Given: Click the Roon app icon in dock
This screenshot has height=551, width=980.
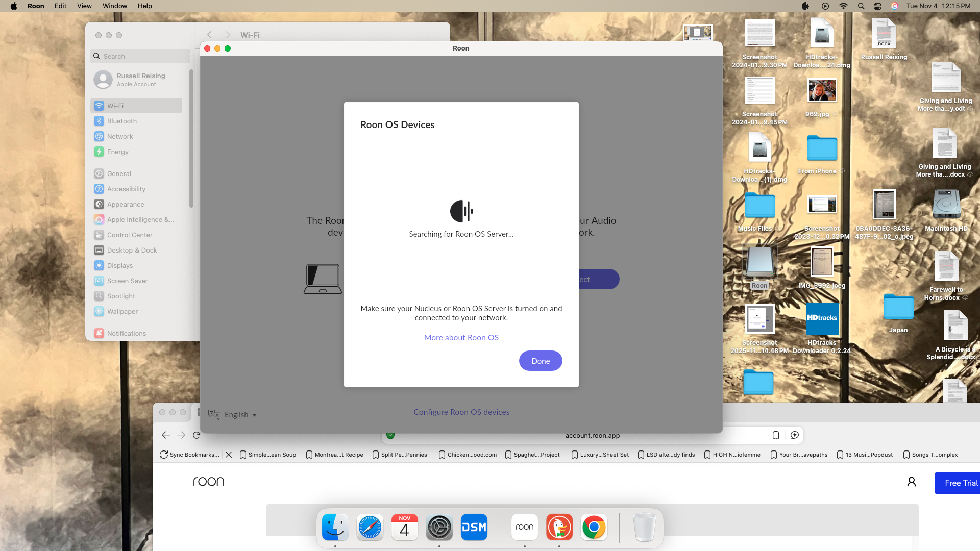Looking at the screenshot, I should click(x=524, y=527).
